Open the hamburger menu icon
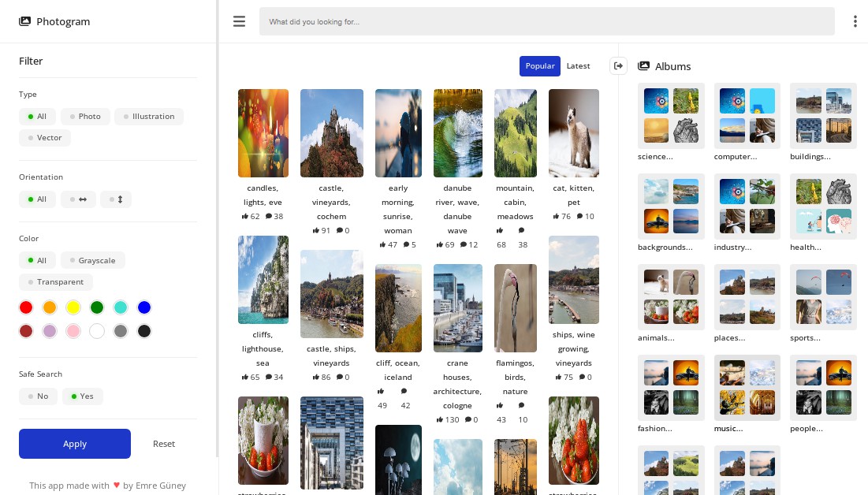The image size is (868, 495). pyautogui.click(x=239, y=21)
